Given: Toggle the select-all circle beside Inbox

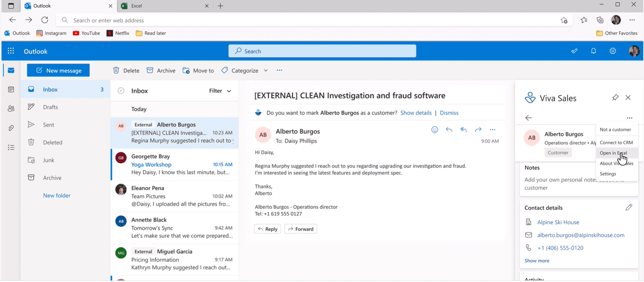Looking at the screenshot, I should [121, 91].
